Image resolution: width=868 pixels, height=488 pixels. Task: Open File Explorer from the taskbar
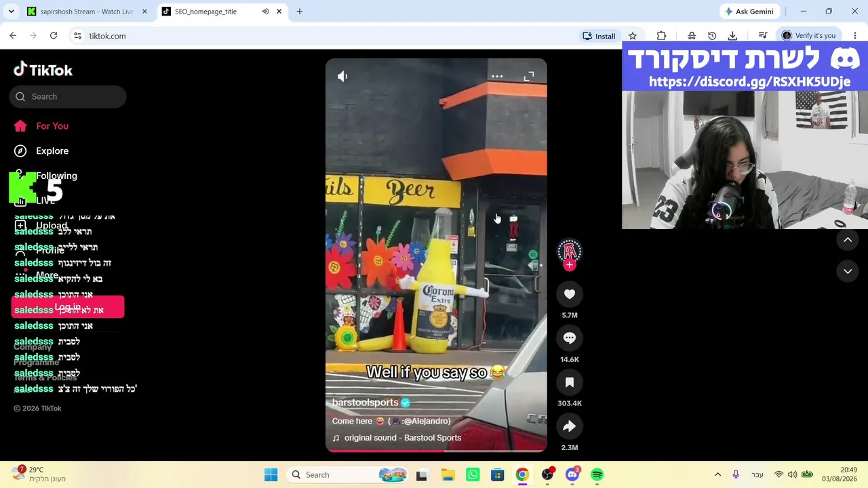pos(448,475)
